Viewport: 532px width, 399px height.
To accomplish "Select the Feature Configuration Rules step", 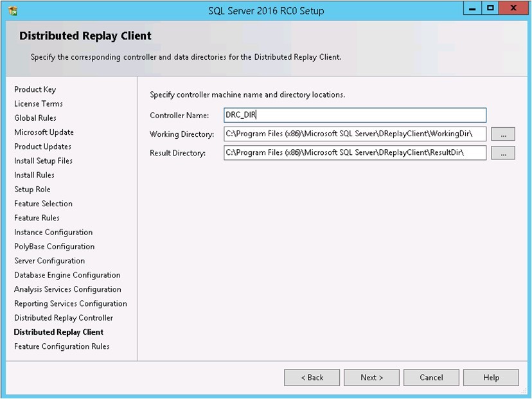I will pyautogui.click(x=62, y=346).
